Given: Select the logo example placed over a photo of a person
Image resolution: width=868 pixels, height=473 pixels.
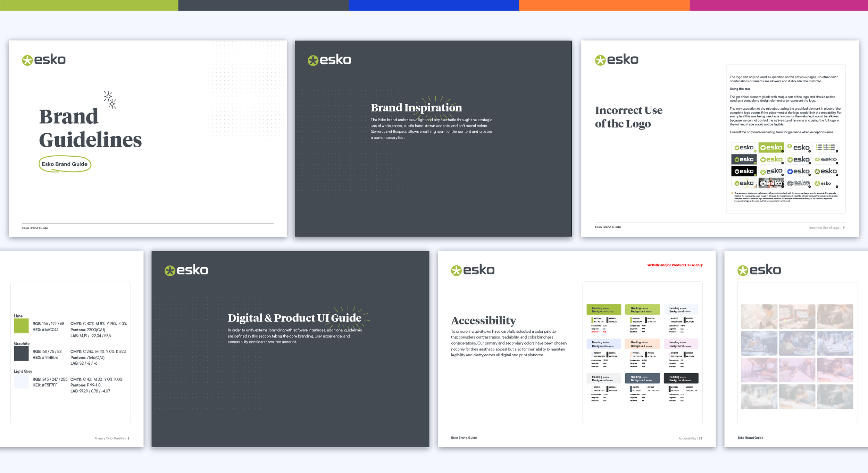Looking at the screenshot, I should tap(771, 183).
